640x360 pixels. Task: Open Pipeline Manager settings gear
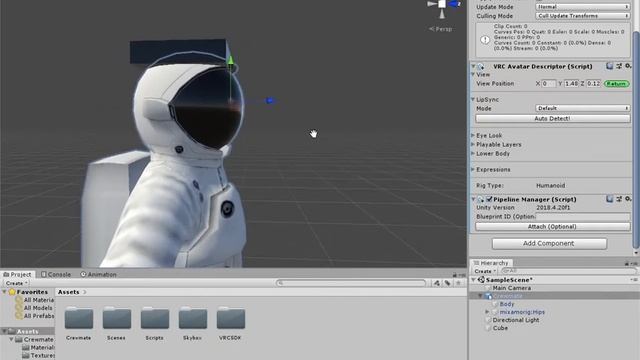(628, 199)
